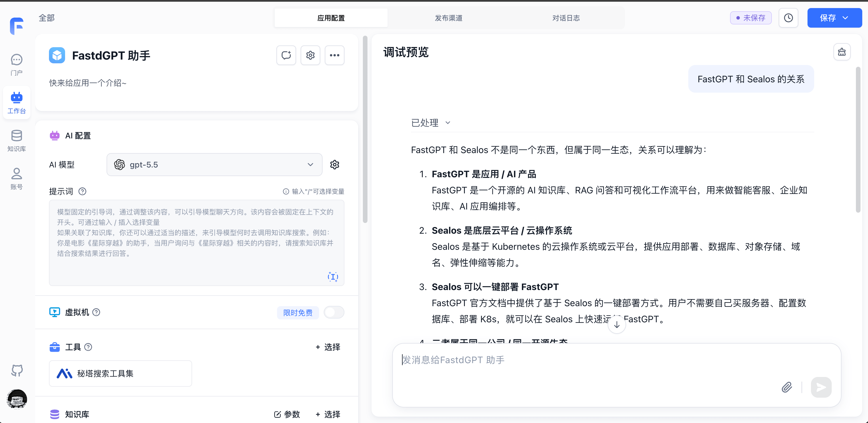Click the history clock icon
Image resolution: width=868 pixels, height=423 pixels.
pos(789,18)
